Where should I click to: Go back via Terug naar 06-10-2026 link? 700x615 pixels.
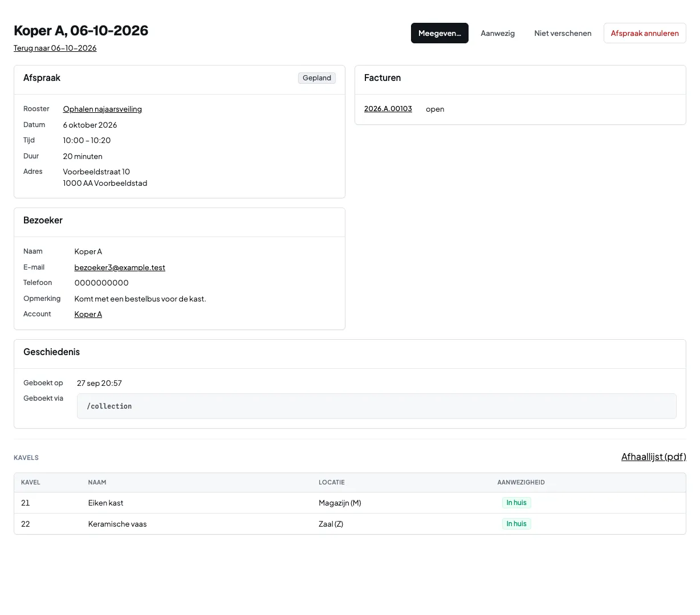pos(55,48)
